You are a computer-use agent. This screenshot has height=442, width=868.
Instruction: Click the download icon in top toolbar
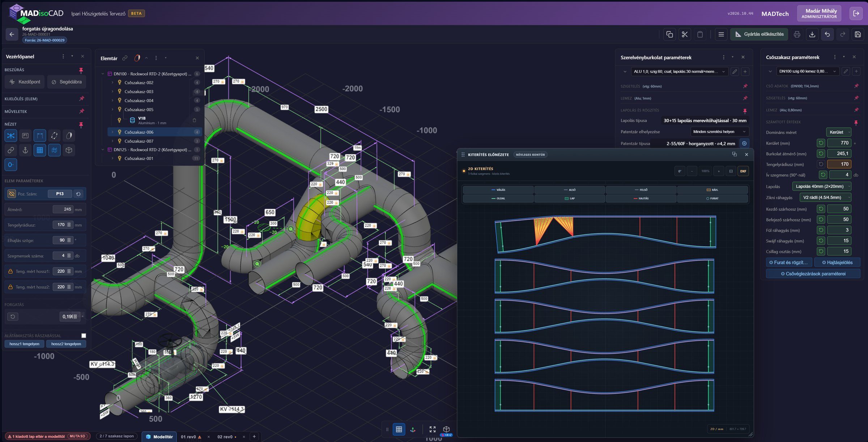812,34
